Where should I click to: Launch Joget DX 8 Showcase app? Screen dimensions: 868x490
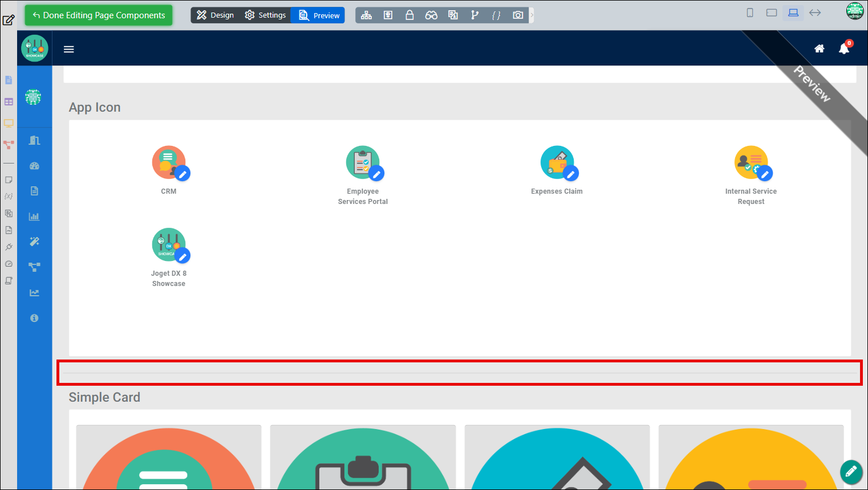pyautogui.click(x=169, y=244)
